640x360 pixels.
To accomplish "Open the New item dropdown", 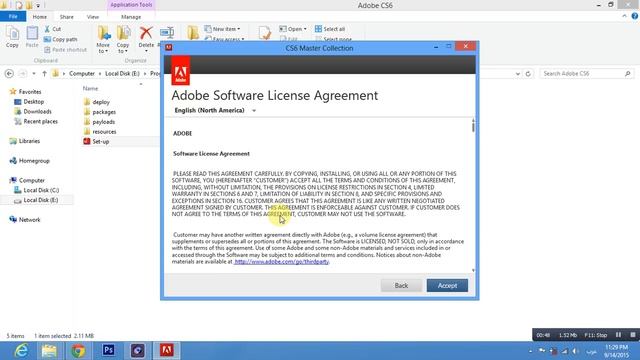I will (x=222, y=29).
